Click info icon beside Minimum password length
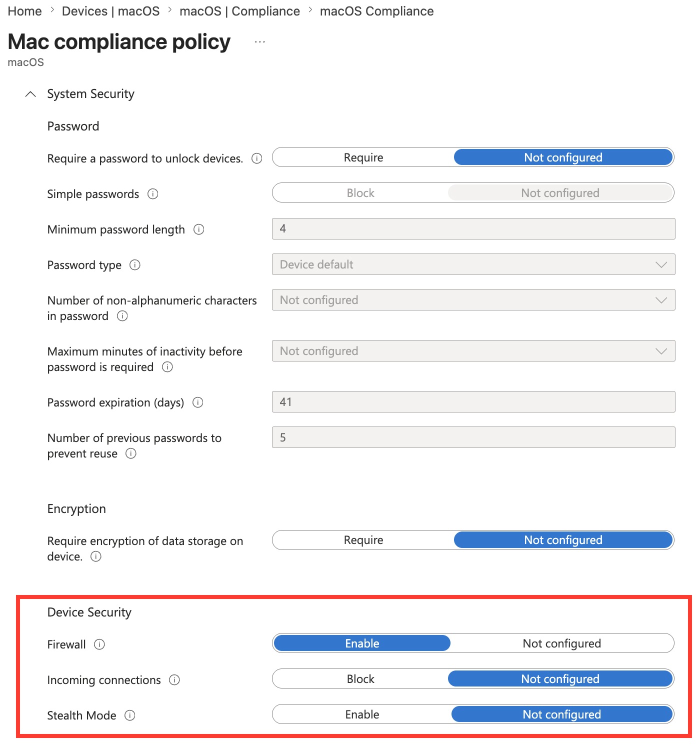The image size is (700, 748). tap(199, 229)
